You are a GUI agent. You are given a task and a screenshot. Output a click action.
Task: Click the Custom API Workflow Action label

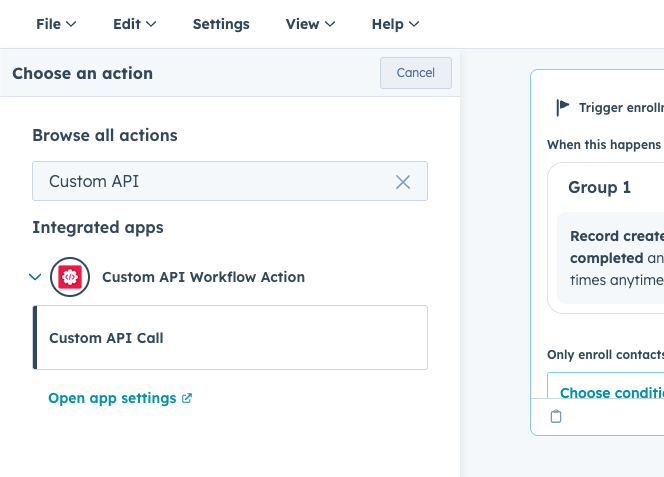[203, 277]
